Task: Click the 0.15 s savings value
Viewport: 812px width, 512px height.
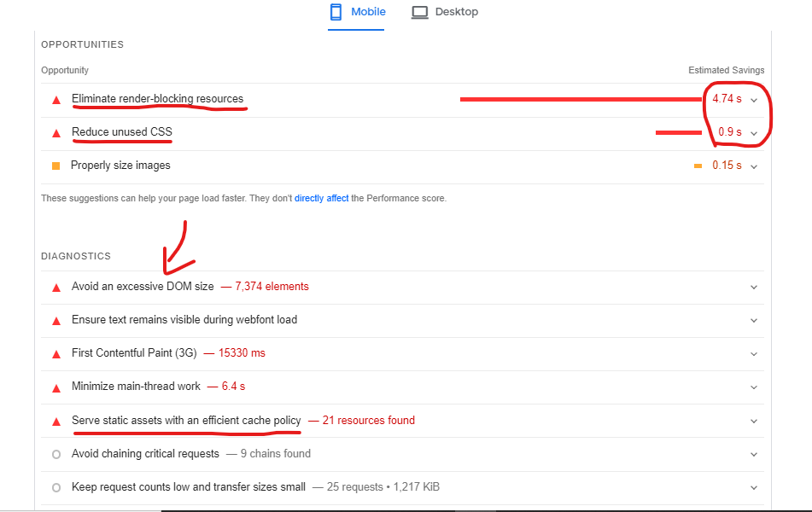Action: coord(727,166)
